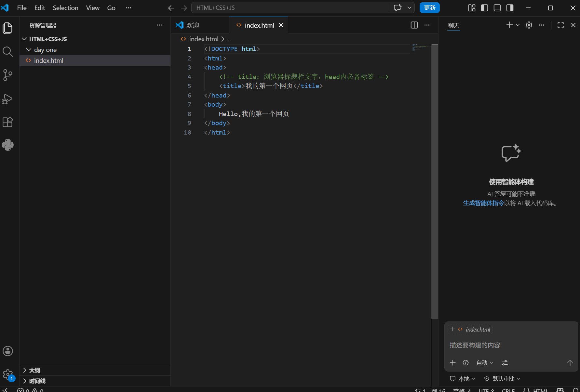Open the Explorer panel's more actions ellipsis
Screen dimensions: 580x392
[x=159, y=25]
